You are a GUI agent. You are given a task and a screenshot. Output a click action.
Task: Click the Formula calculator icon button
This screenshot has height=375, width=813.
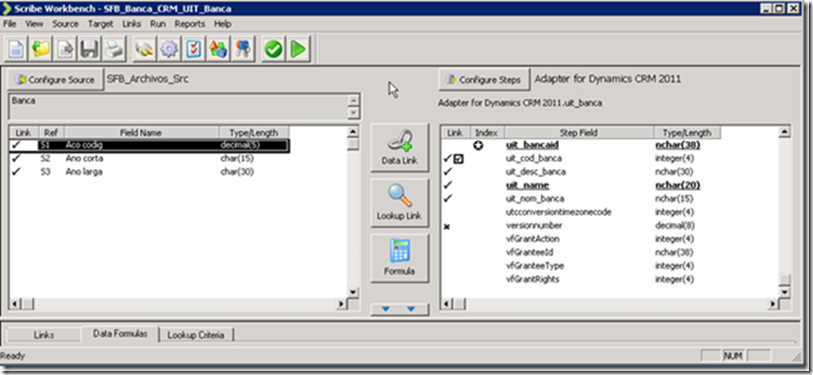399,258
